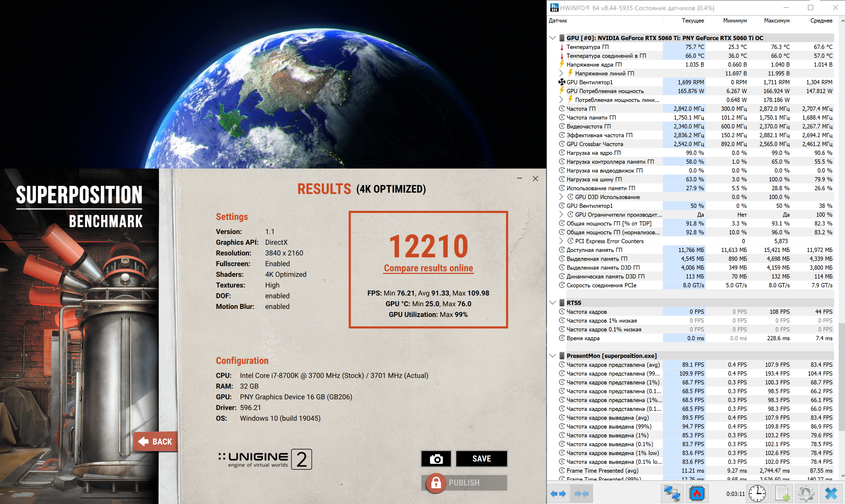Reset the elapsed time with the clock icon

(x=757, y=494)
